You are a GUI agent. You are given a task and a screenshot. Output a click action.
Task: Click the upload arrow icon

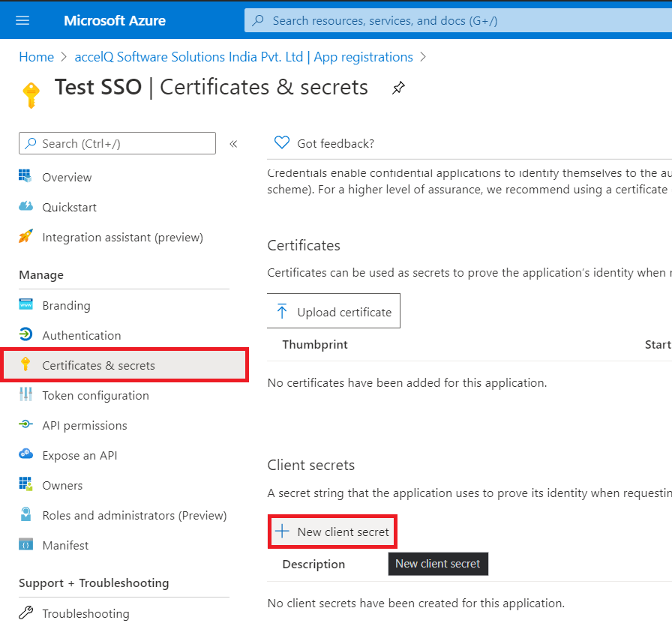pos(281,311)
